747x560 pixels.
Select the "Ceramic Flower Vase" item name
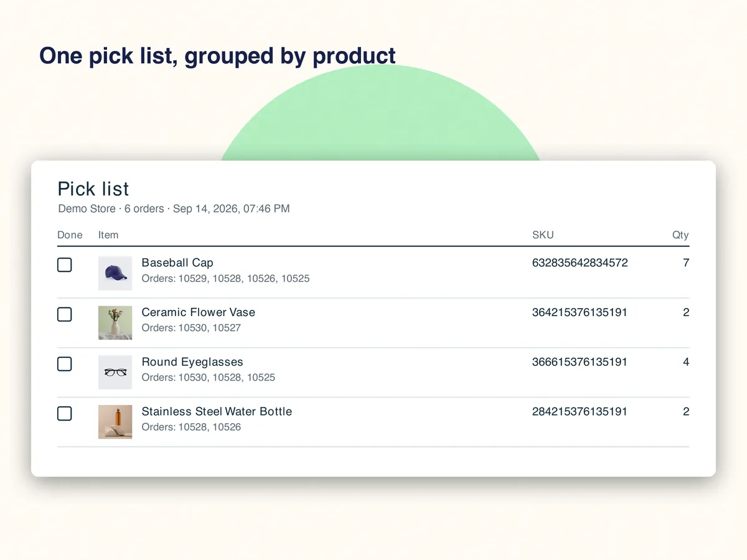(199, 312)
